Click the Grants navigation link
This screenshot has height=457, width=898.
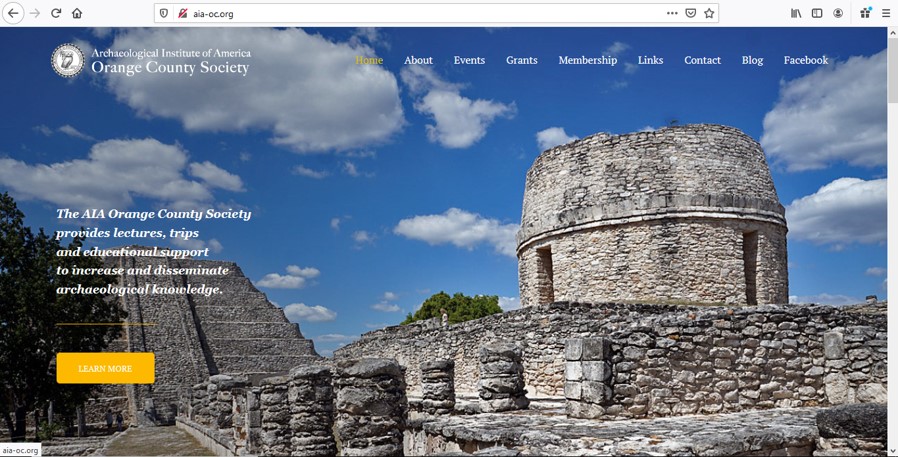click(521, 60)
